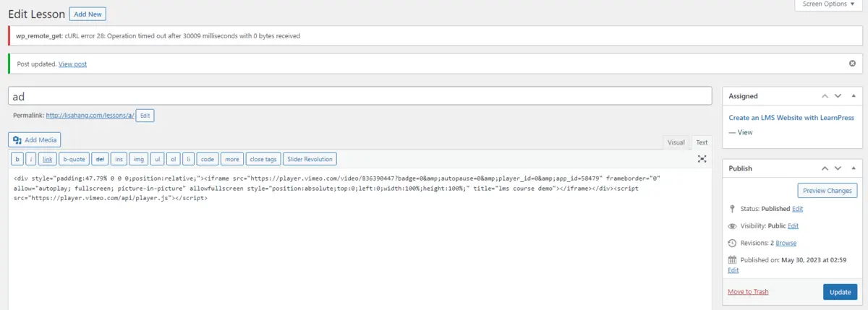This screenshot has width=868, height=310.
Task: Insert unordered list with ul button
Action: tap(156, 159)
